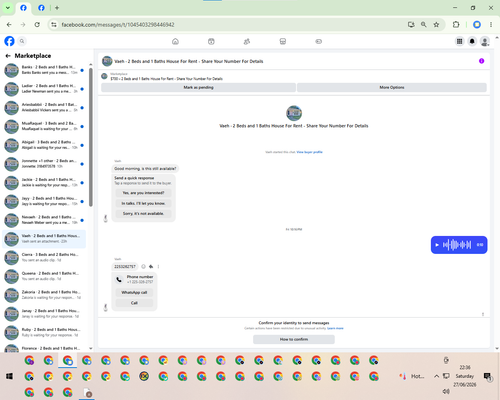Click How to confirm button
The height and width of the screenshot is (400, 500).
(x=294, y=339)
